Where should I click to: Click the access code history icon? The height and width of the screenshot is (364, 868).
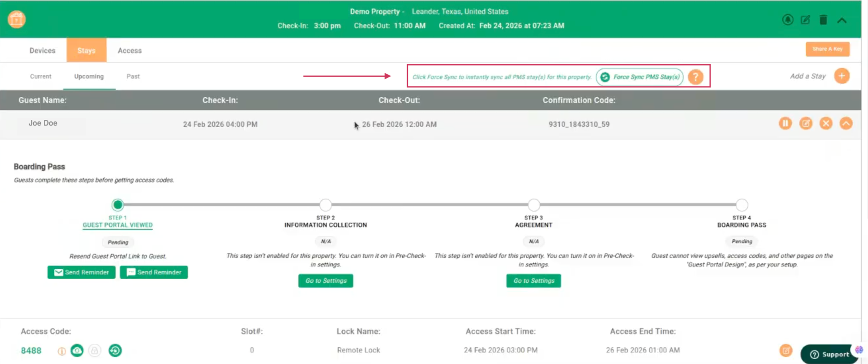coord(115,350)
